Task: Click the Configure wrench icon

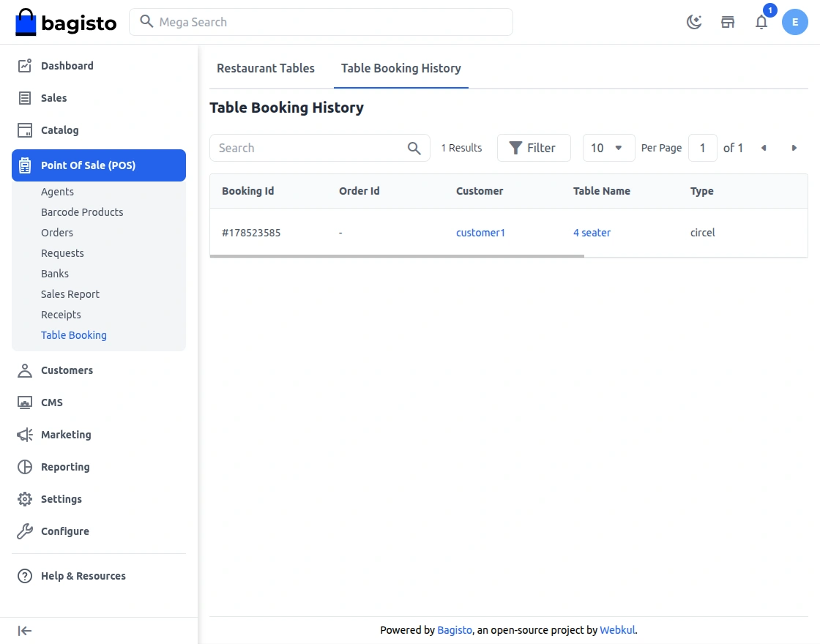Action: [25, 531]
